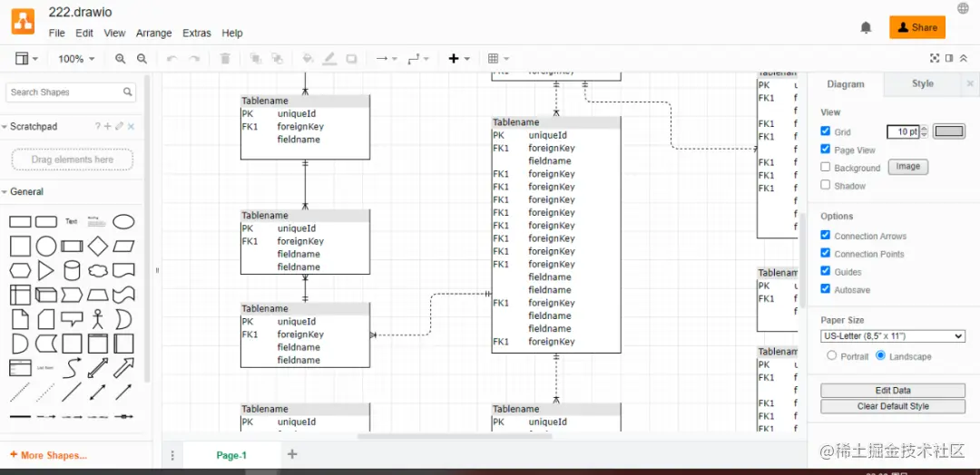This screenshot has height=475, width=980.
Task: Enable the Background checkbox
Action: point(826,168)
